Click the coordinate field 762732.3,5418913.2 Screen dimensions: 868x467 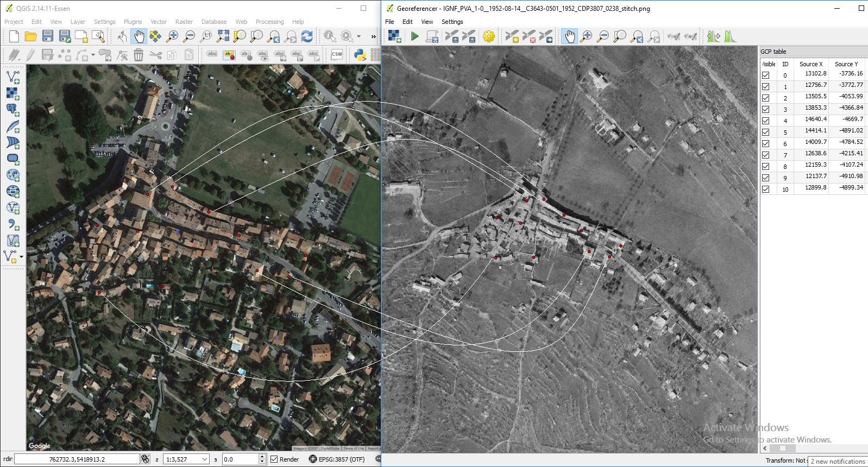77,459
